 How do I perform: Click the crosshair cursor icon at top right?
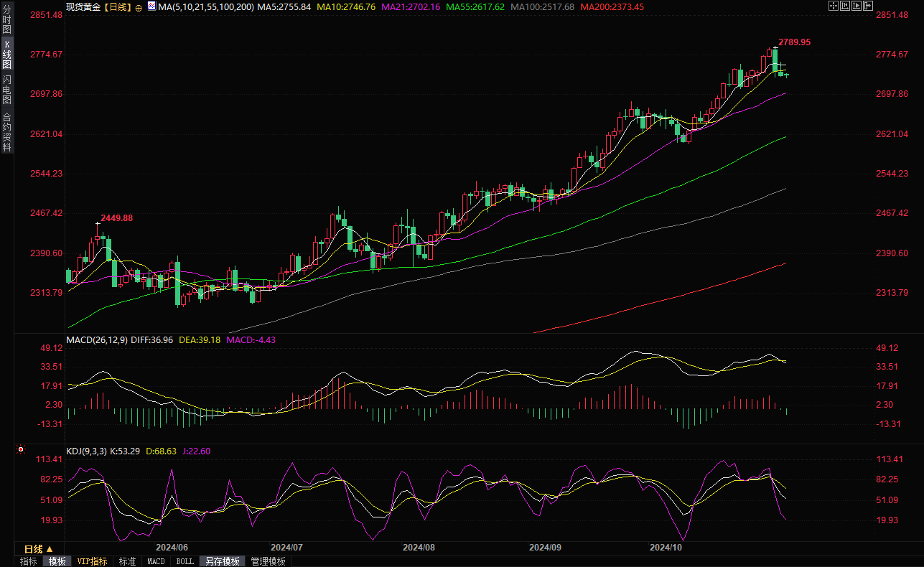[832, 6]
